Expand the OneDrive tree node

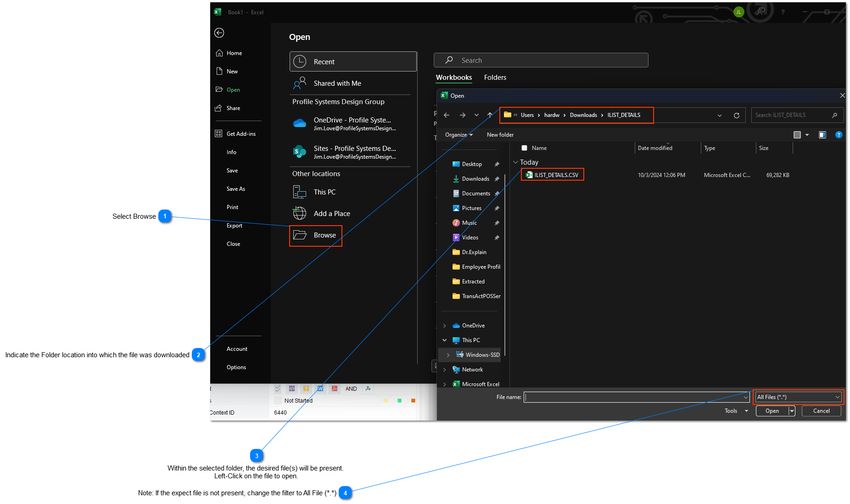tap(444, 326)
